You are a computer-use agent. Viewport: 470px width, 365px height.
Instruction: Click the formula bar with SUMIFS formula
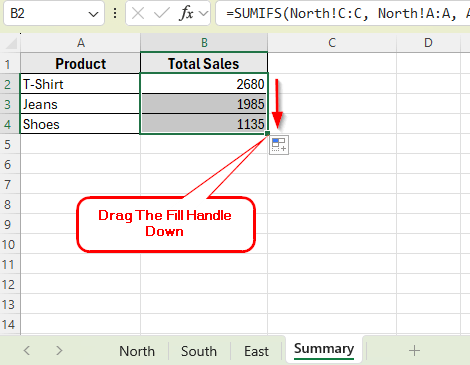point(343,14)
